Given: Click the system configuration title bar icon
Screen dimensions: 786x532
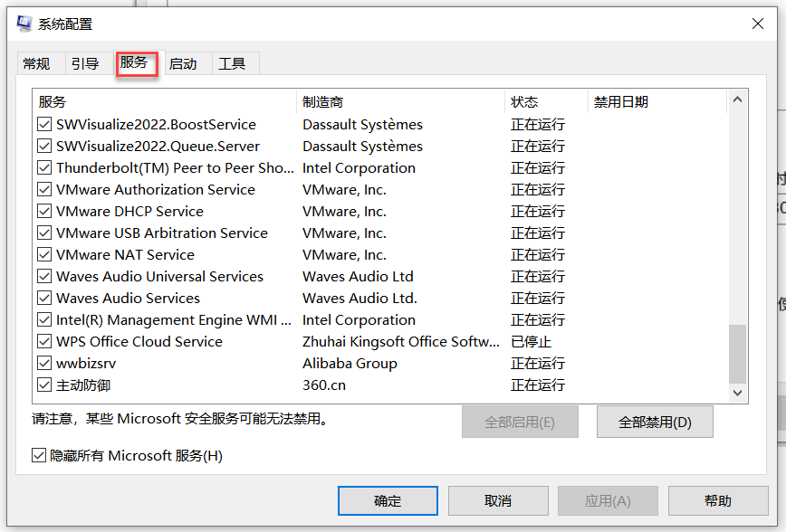Looking at the screenshot, I should [22, 24].
